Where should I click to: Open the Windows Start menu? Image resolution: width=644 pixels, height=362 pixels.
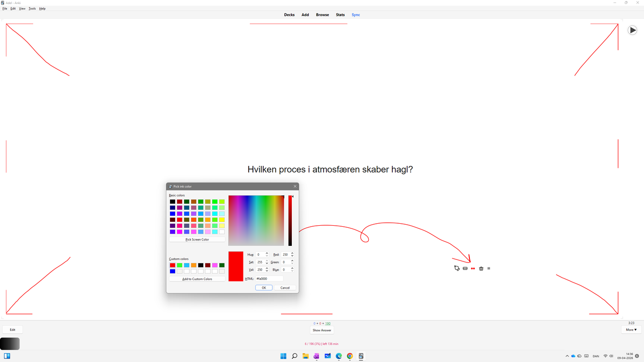coord(283,356)
